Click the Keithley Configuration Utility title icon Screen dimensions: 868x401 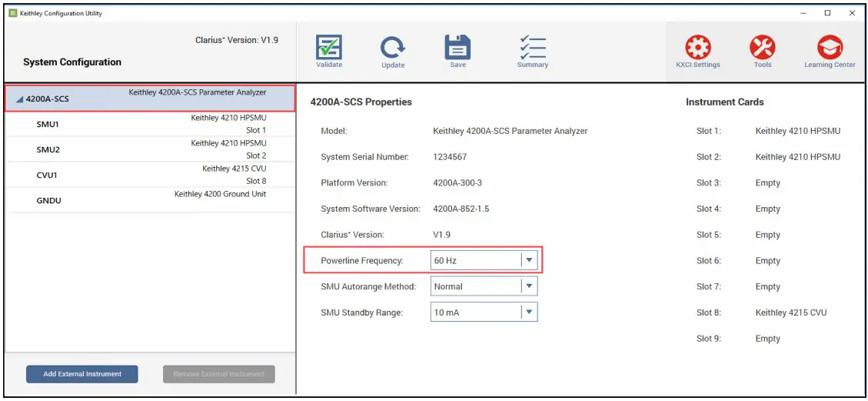coord(13,13)
